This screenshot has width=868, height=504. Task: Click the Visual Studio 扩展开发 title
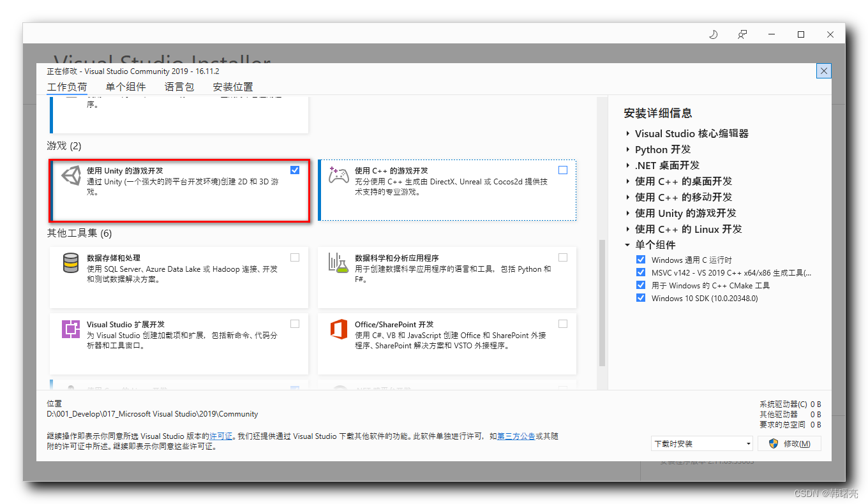click(126, 325)
